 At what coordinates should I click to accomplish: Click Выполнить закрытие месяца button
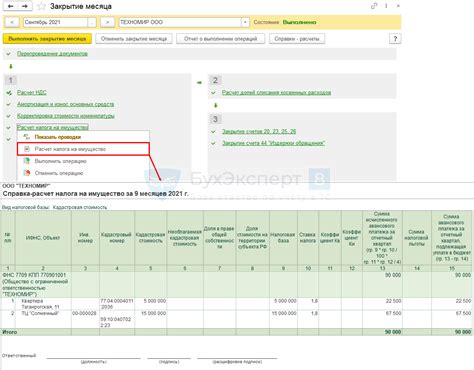(47, 39)
